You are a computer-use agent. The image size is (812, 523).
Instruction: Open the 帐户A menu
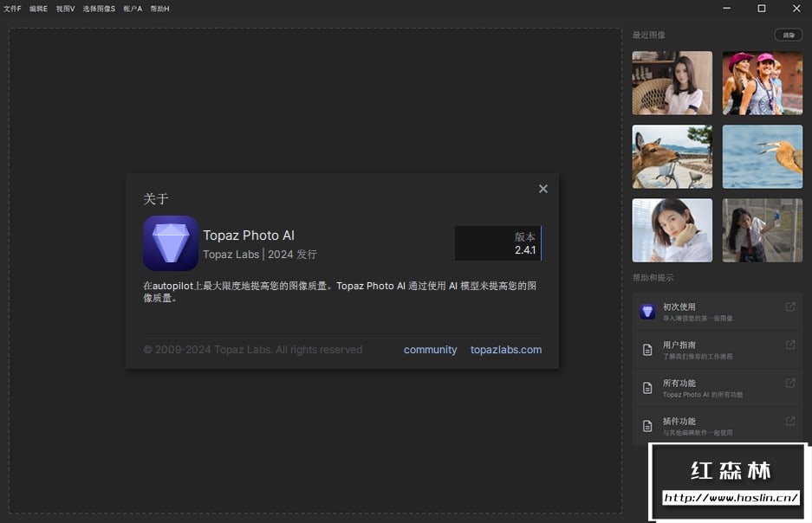[133, 9]
